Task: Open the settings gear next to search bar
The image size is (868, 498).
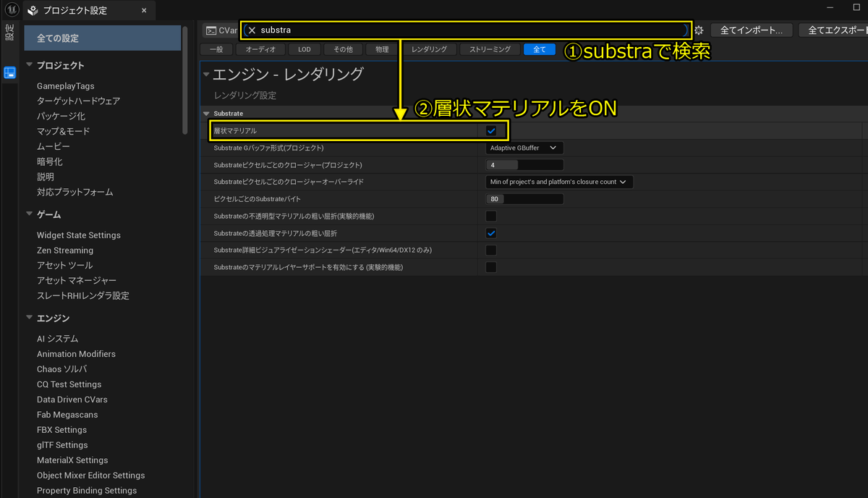Action: coord(699,30)
